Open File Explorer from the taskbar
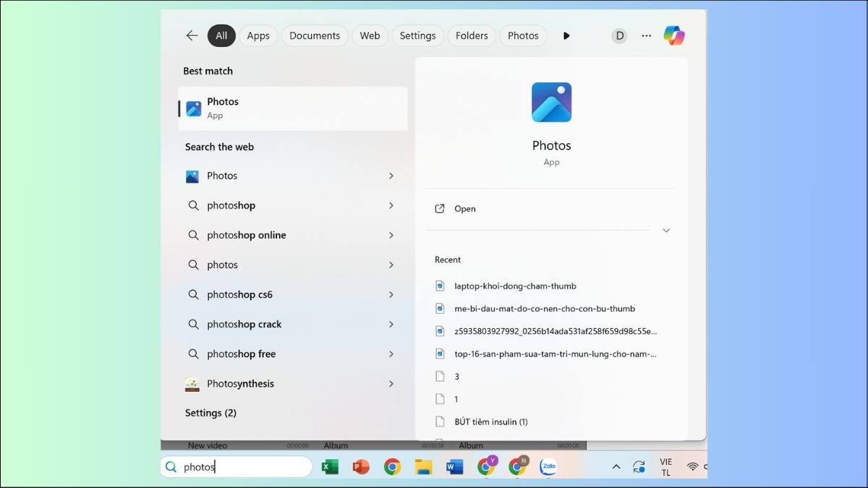868x488 pixels. 423,467
